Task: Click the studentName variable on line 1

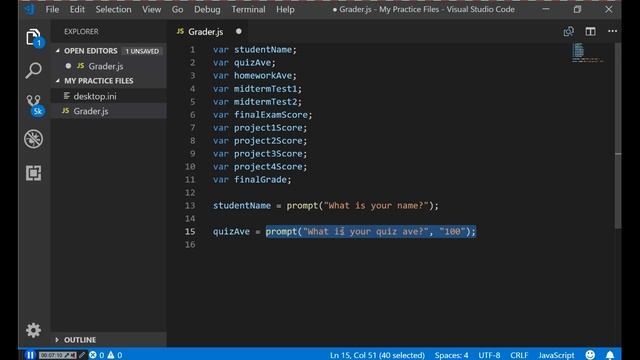Action: point(263,49)
